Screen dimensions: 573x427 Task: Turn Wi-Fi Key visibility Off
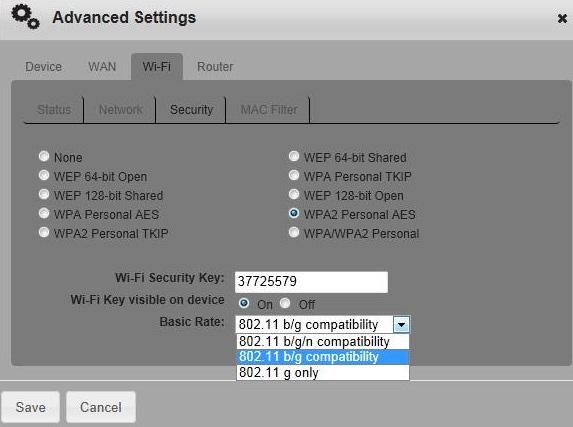tap(285, 303)
